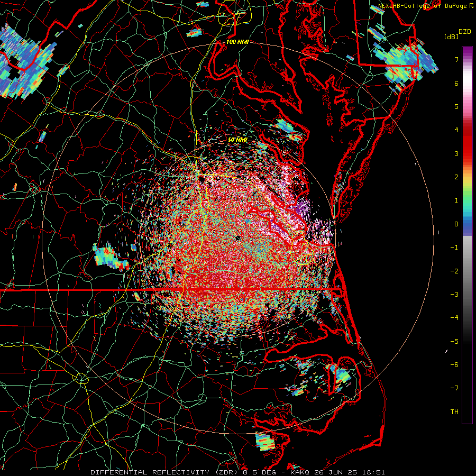Screen dimensions: 476x476
Task: Click the "[dB]" units label
Action: coord(451,36)
